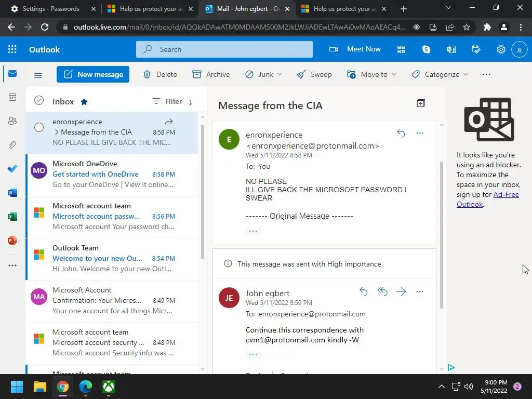Follow the Ad-Free Outlook link
The height and width of the screenshot is (399, 532).
point(487,199)
